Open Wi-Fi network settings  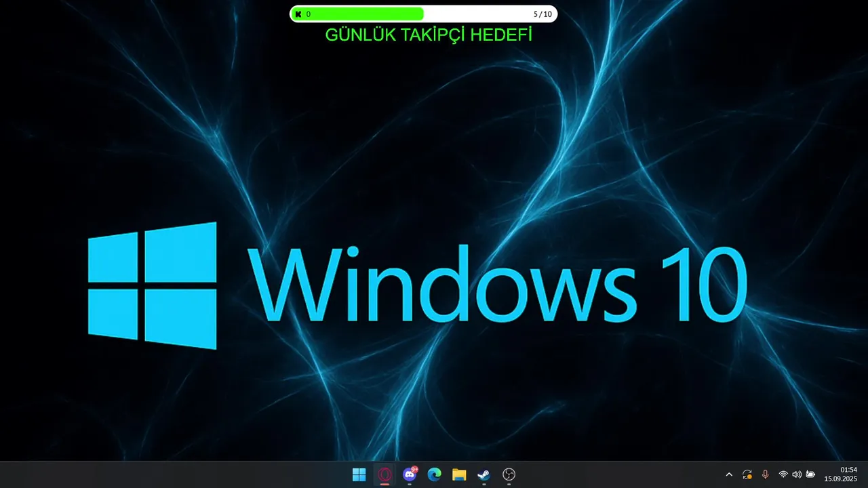click(783, 474)
